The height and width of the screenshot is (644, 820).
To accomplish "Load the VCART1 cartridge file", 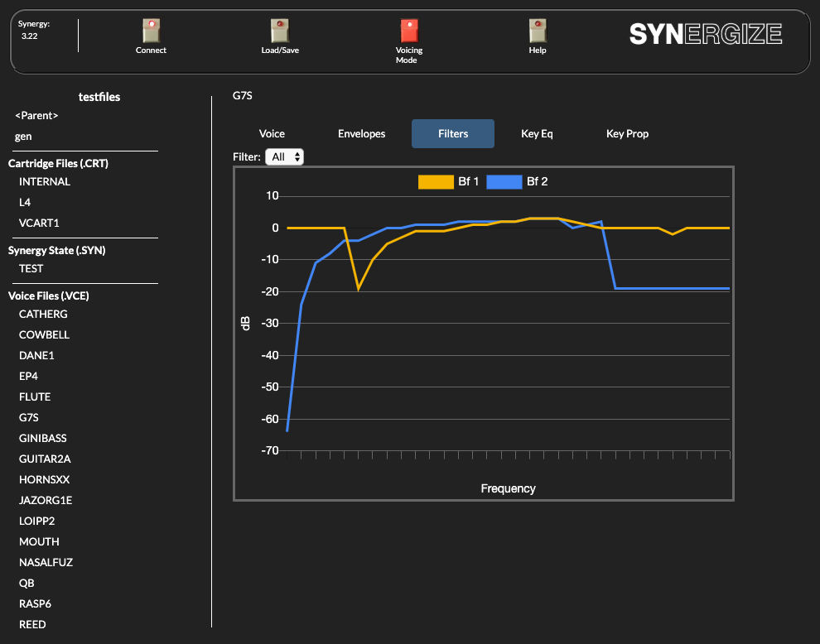I will (39, 223).
